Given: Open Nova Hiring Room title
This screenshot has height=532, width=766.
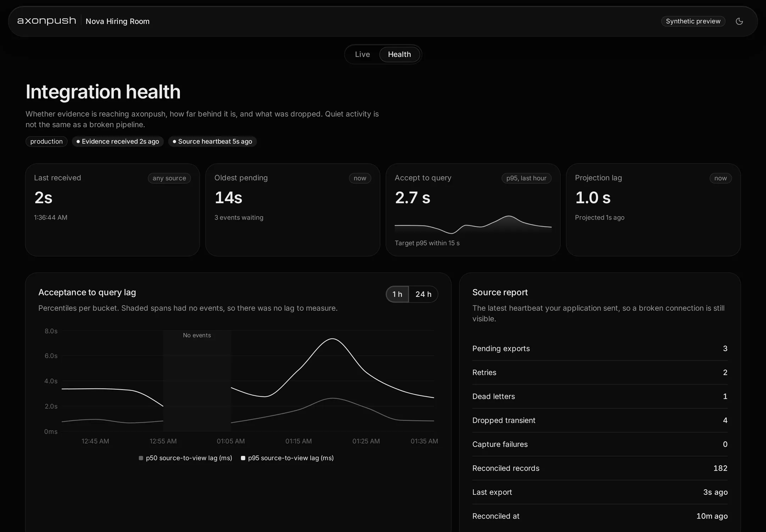Looking at the screenshot, I should tap(117, 21).
